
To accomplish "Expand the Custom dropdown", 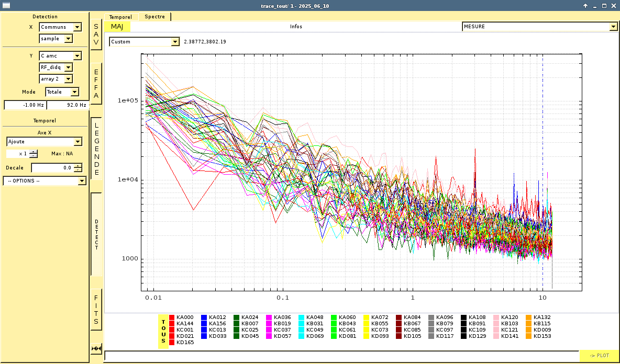I will click(x=144, y=42).
